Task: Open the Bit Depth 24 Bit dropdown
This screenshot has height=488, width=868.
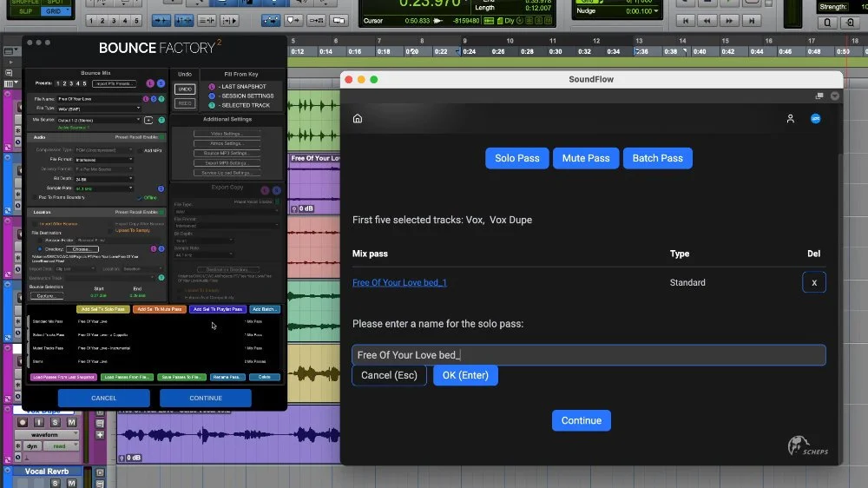Action: click(x=103, y=179)
